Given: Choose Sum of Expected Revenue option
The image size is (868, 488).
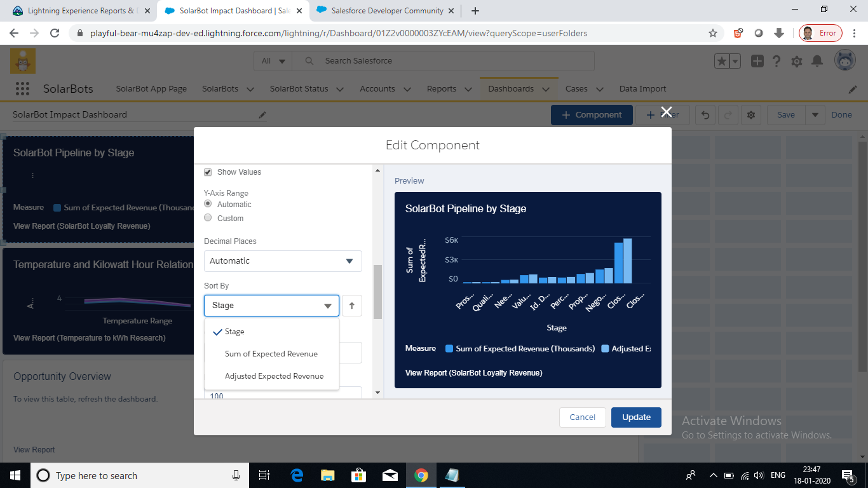Looking at the screenshot, I should (272, 354).
